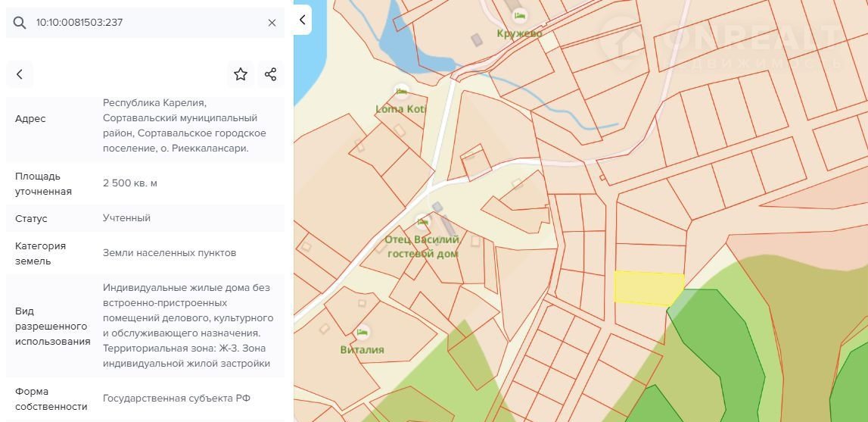
Task: Select the yellow highlighted land parcel
Action: (647, 288)
